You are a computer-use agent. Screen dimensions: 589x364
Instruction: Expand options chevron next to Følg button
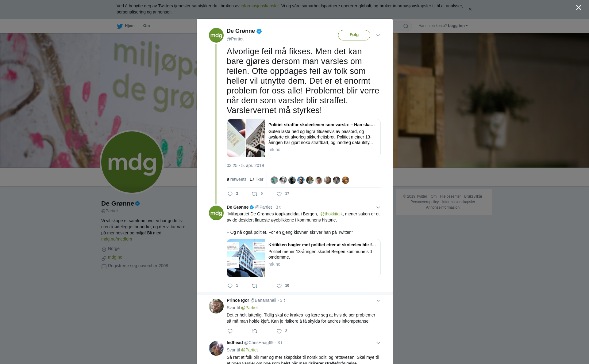coord(378,35)
